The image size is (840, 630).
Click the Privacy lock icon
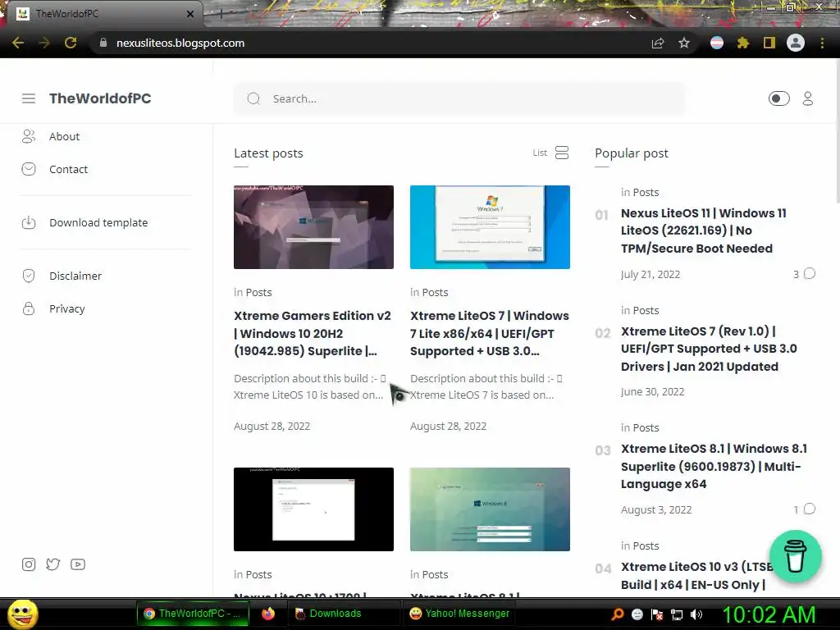coord(29,308)
